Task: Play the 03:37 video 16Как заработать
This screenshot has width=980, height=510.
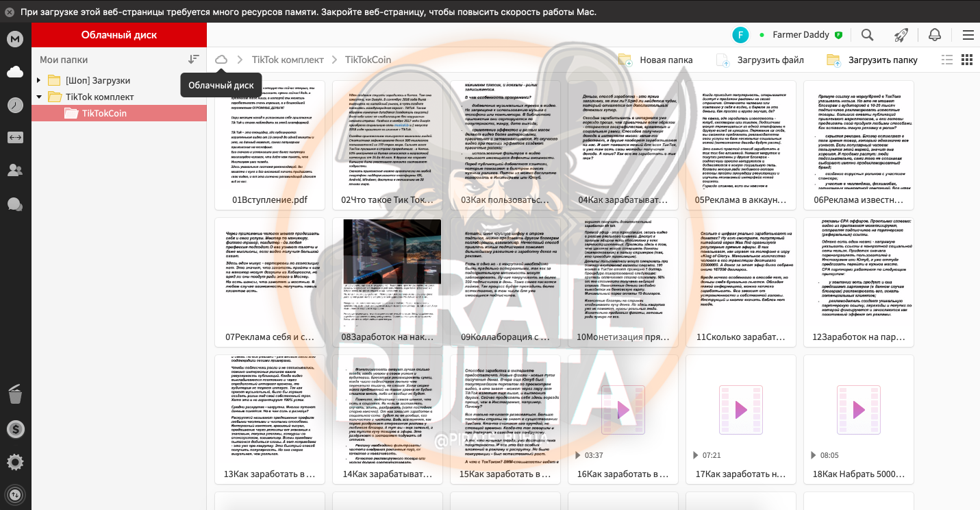Action: [x=623, y=410]
